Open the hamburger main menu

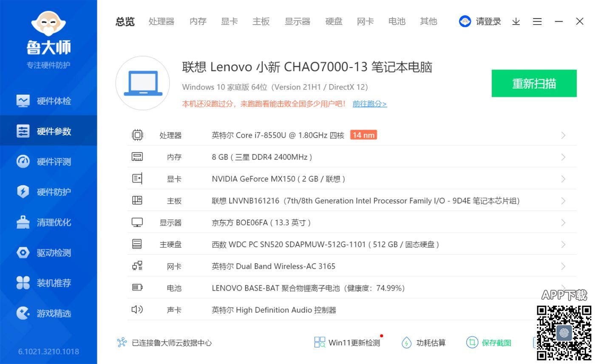(x=537, y=21)
